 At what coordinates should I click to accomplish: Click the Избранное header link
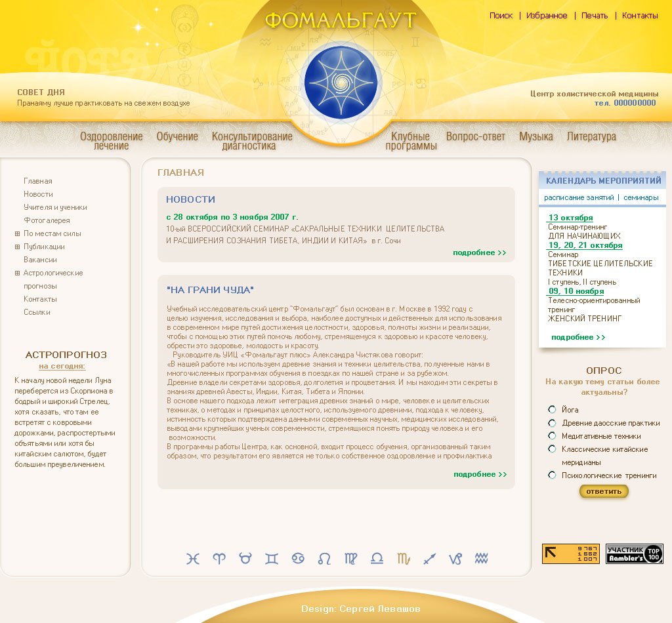pos(547,16)
